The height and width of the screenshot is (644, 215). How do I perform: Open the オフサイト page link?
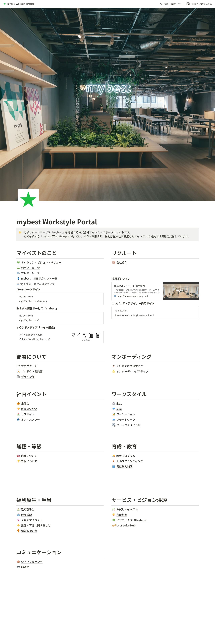[x=27, y=414]
